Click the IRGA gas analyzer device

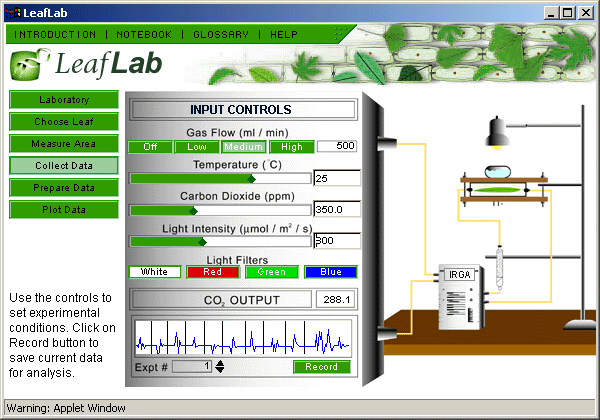(462, 293)
